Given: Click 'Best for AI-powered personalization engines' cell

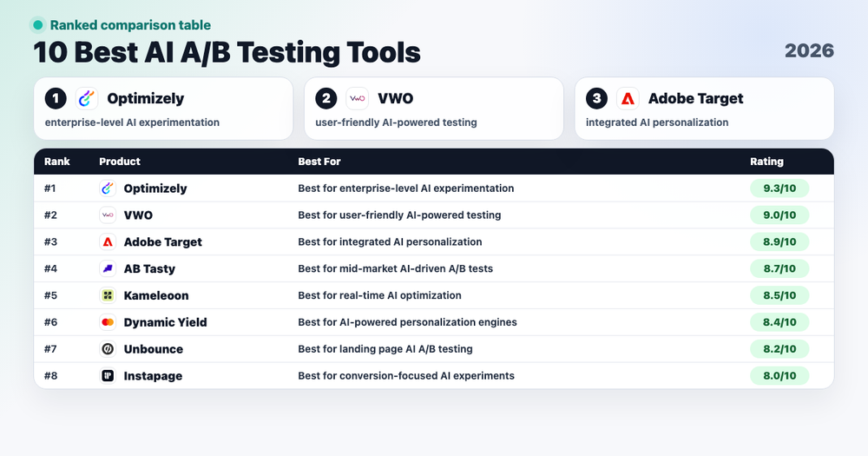Looking at the screenshot, I should (407, 322).
